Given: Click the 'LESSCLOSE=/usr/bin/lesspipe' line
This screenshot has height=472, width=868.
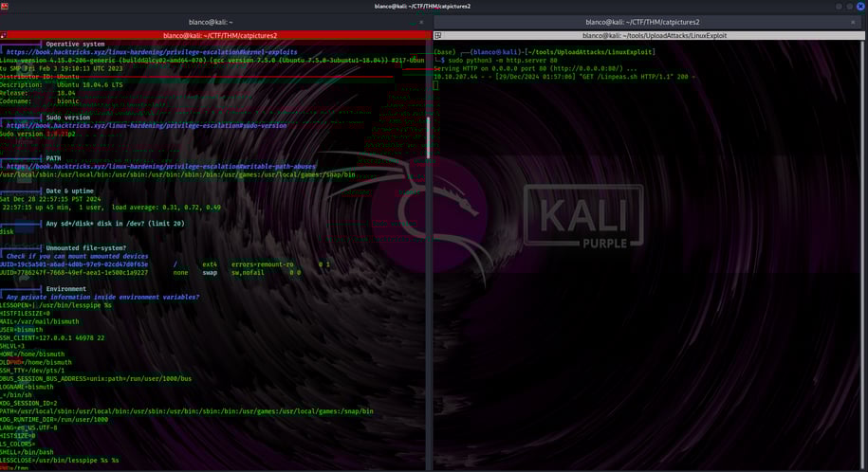Looking at the screenshot, I should (59, 461).
